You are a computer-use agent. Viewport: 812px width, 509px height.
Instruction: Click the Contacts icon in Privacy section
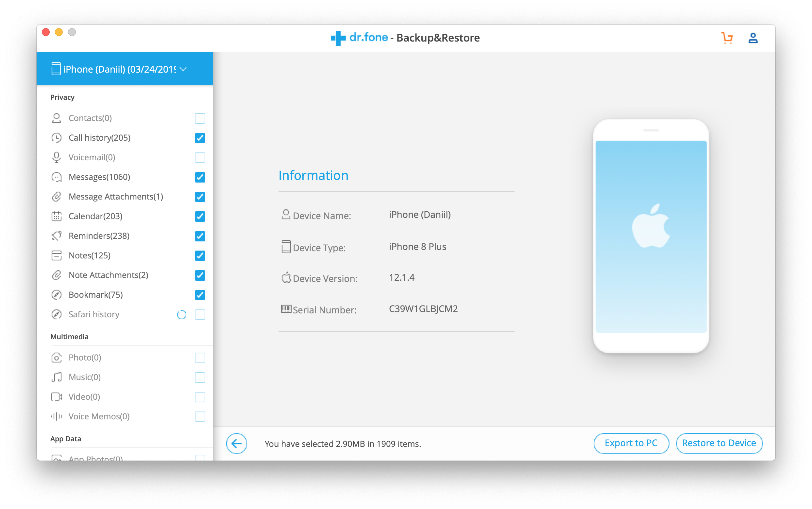57,118
